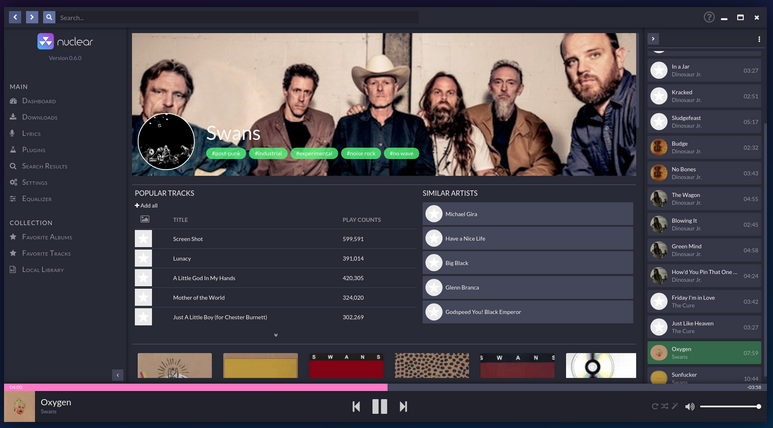Open similar artist Glenn Branca
Image resolution: width=773 pixels, height=428 pixels.
click(527, 287)
